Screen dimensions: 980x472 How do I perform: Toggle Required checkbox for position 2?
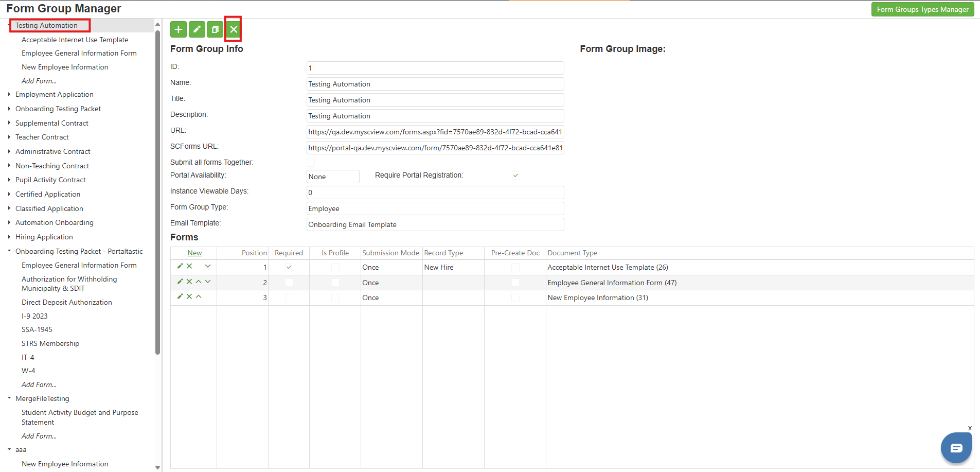[x=289, y=283]
